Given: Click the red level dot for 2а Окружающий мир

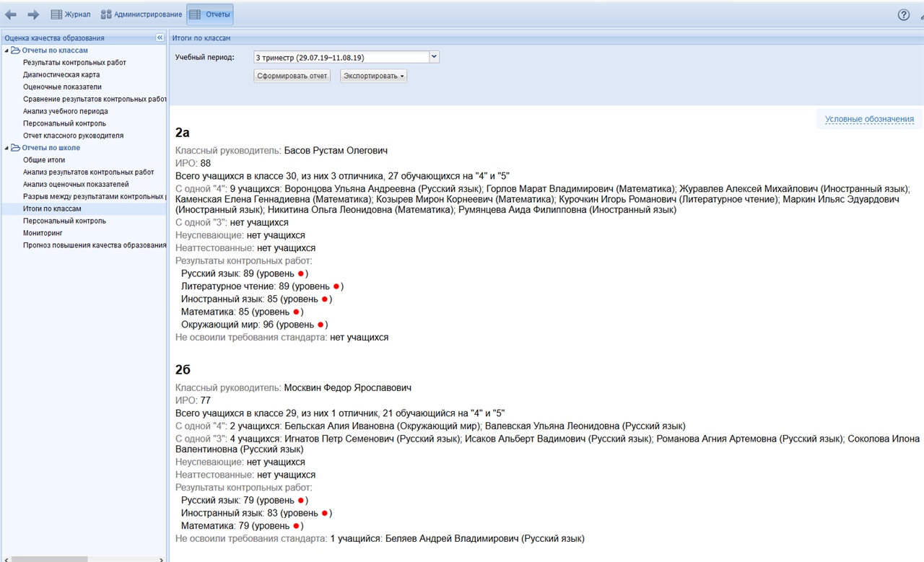Looking at the screenshot, I should (321, 325).
